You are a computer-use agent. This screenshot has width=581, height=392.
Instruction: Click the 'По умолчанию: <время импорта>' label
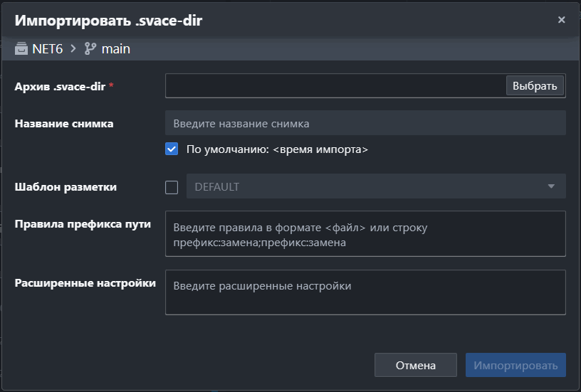(x=277, y=149)
